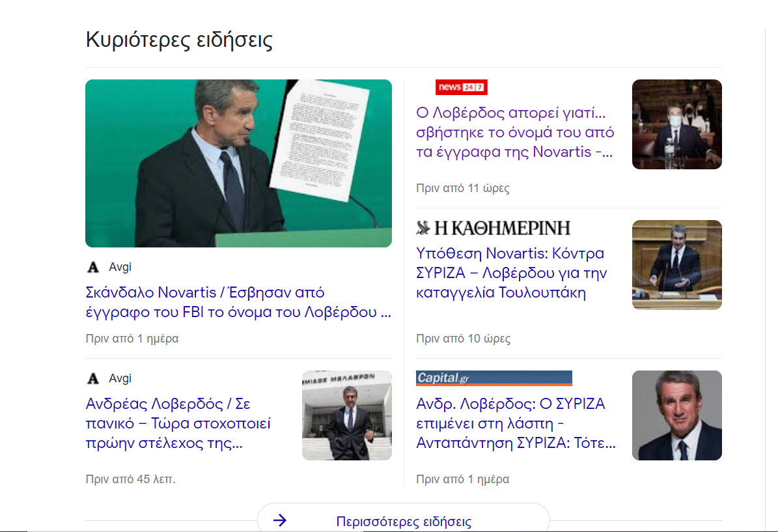Viewport: 778px width, 532px height.
Task: Open headline 'Ανδρέας Λοβέρδος / Σε πανικό'
Action: click(x=178, y=423)
